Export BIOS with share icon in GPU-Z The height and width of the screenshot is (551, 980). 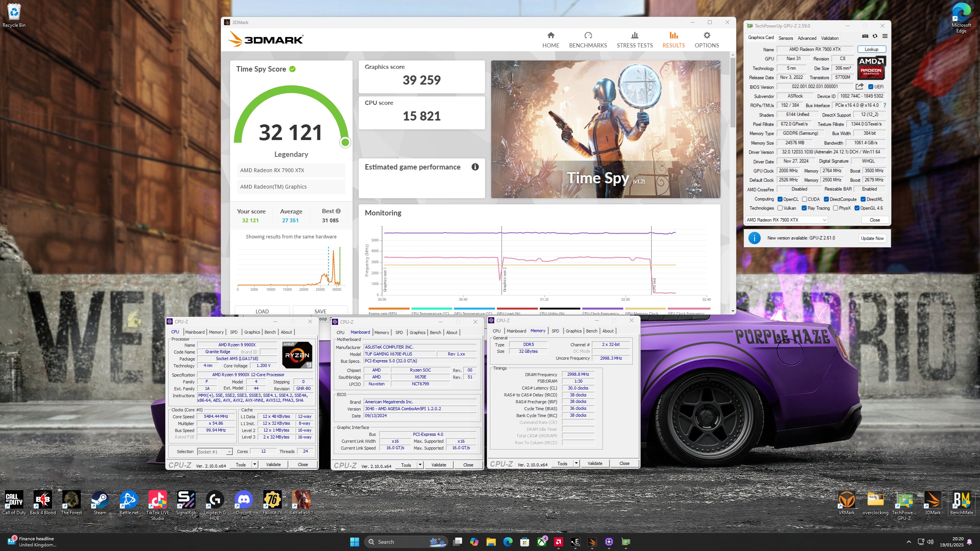click(x=859, y=86)
